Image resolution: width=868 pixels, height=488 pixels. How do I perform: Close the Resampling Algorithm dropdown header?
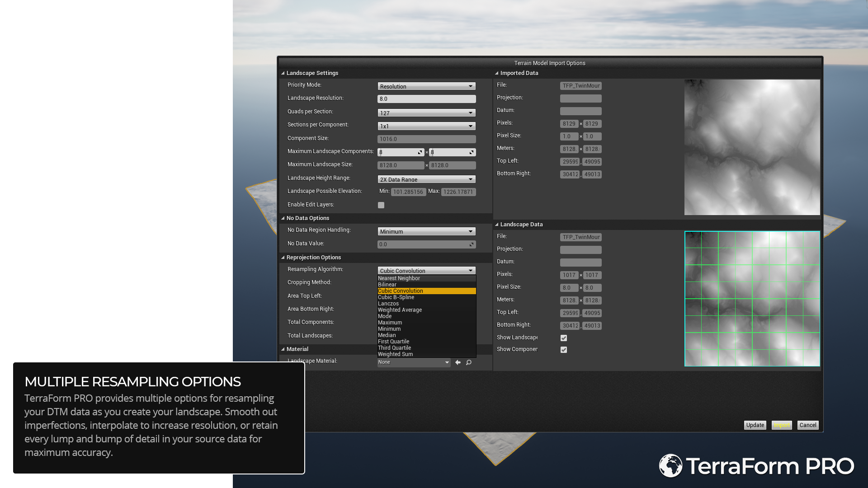click(427, 271)
